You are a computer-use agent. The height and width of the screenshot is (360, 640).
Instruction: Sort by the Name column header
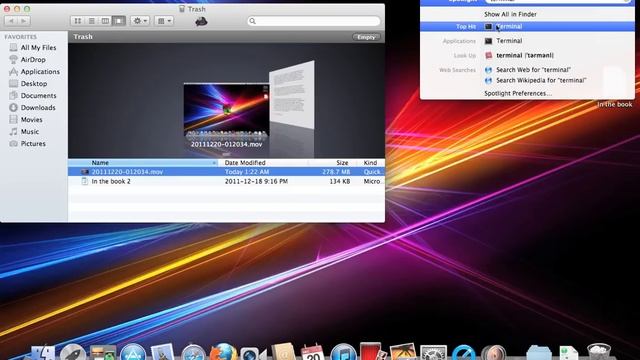tap(143, 162)
